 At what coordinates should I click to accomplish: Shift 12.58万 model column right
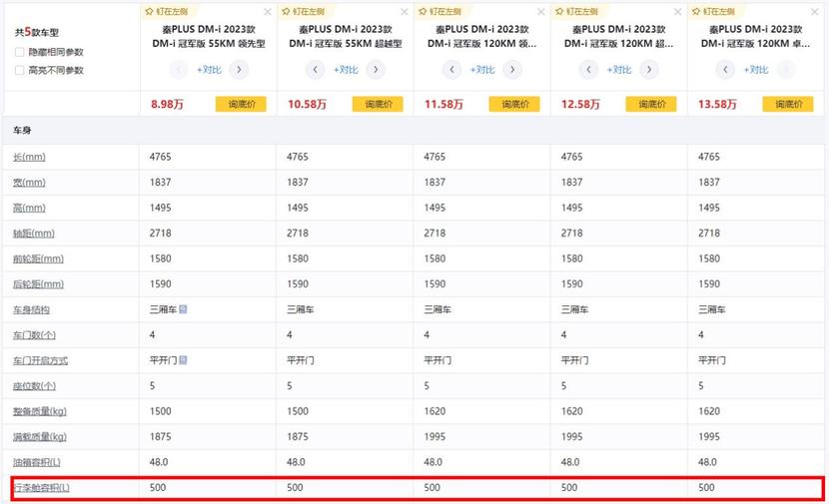(649, 69)
